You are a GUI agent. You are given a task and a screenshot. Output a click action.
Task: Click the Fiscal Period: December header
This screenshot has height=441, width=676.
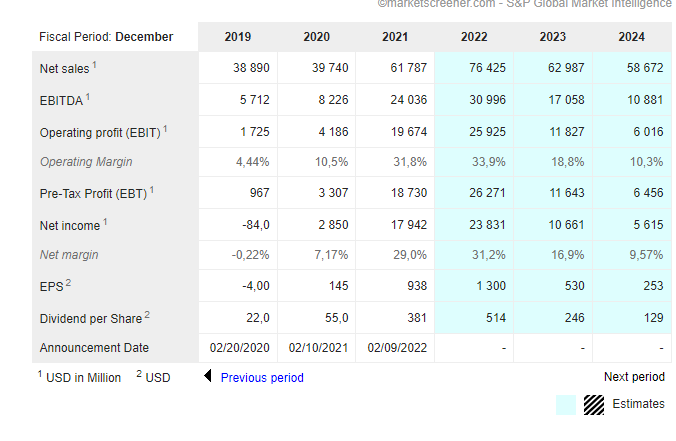coord(106,37)
